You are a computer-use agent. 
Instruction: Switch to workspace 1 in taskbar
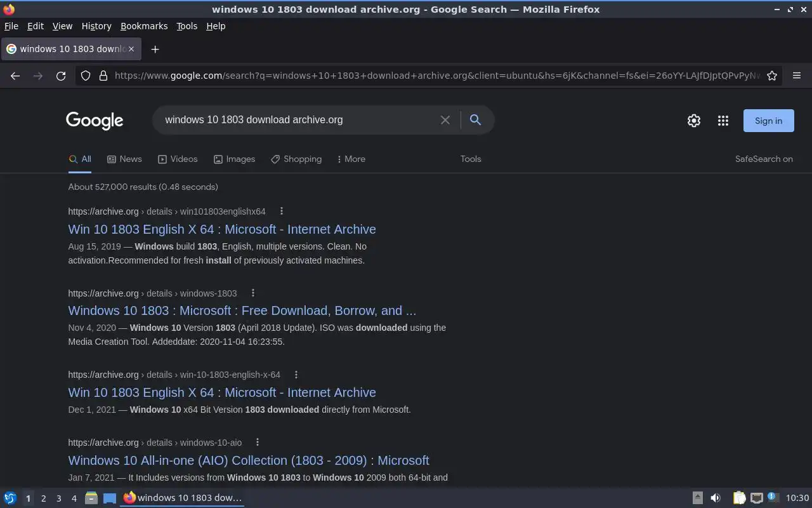tap(28, 498)
